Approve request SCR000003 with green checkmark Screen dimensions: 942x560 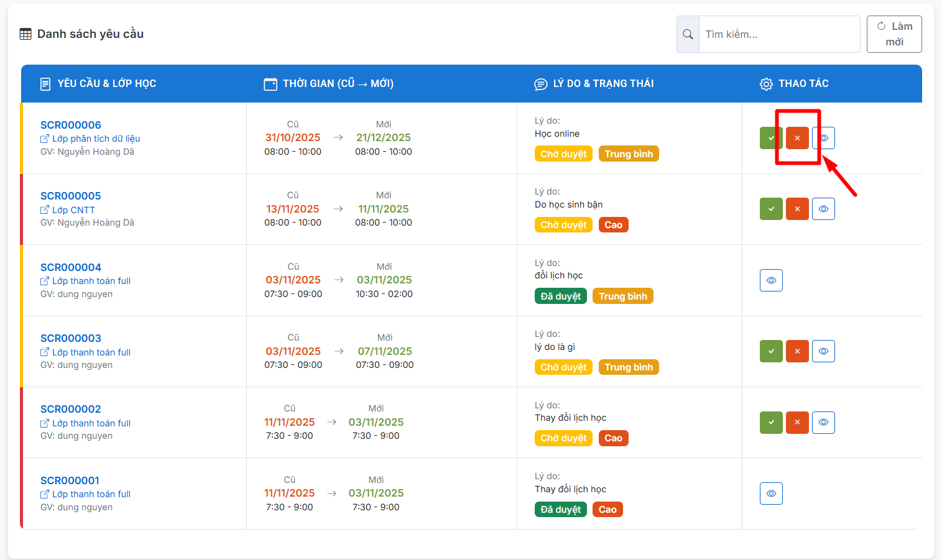(x=771, y=351)
